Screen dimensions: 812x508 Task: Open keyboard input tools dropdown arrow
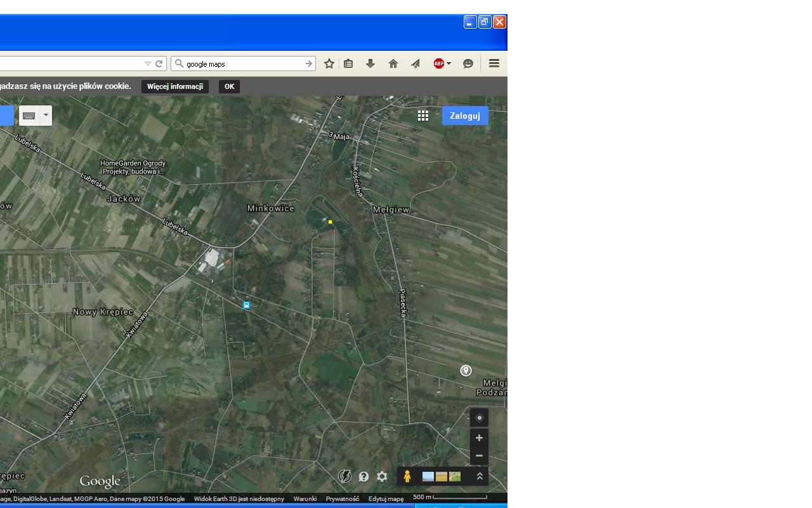[46, 116]
